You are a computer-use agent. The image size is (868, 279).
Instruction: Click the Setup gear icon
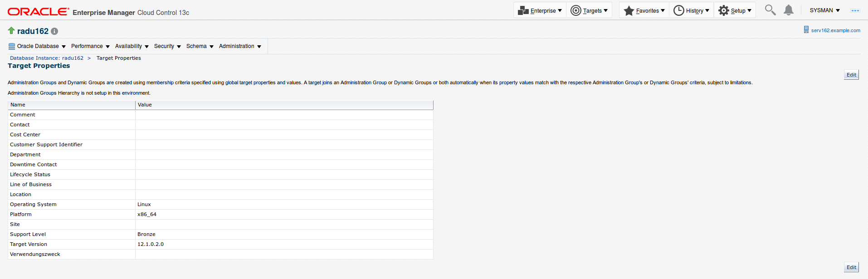723,10
